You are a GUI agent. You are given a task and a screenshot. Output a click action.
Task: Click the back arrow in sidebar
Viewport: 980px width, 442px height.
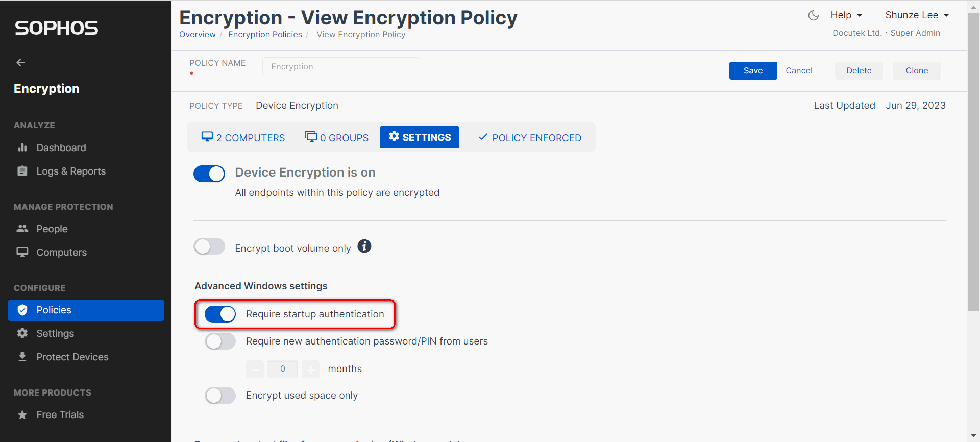click(x=20, y=62)
